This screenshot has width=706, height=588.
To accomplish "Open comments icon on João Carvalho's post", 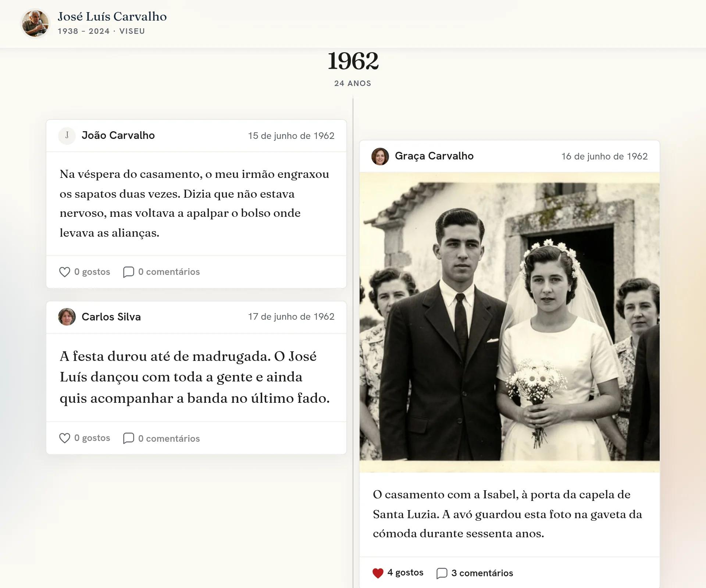I will click(x=128, y=272).
